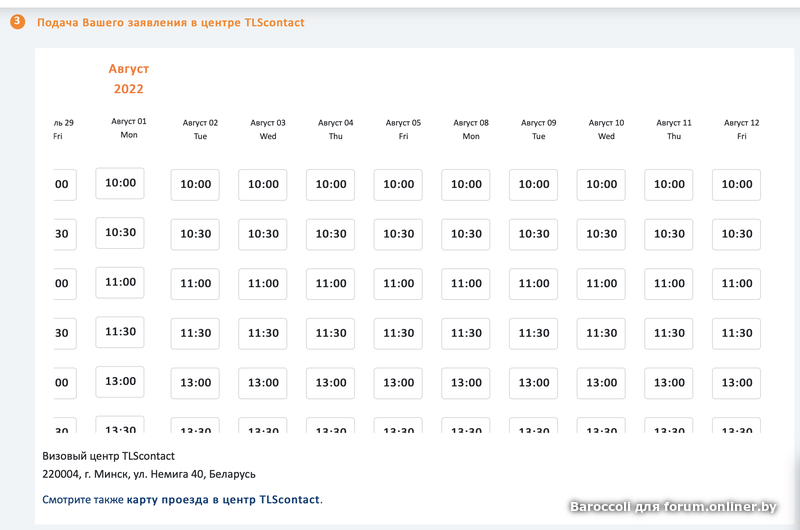Choose 11:30 slot on August 02
800x530 pixels.
point(195,333)
